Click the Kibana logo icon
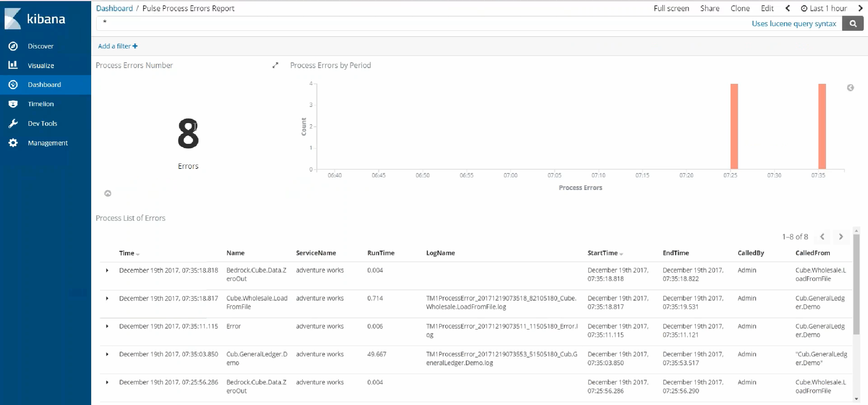Screen dimensions: 868x405 click(x=13, y=19)
